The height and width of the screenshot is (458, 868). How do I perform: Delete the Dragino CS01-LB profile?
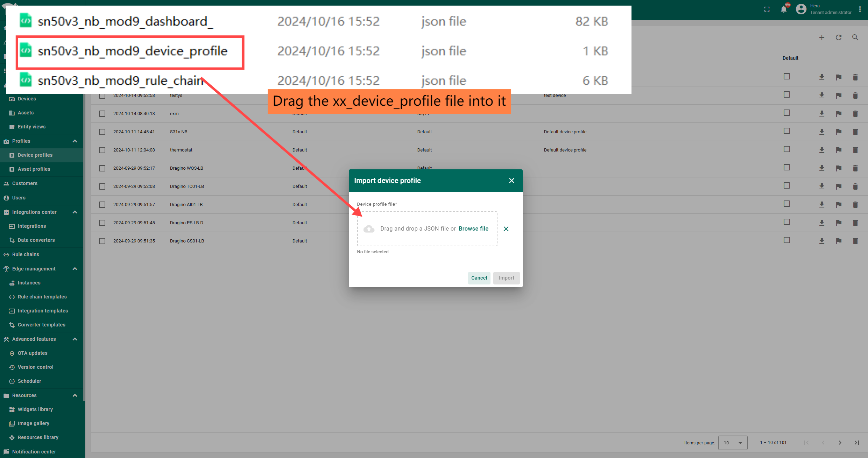pos(855,241)
